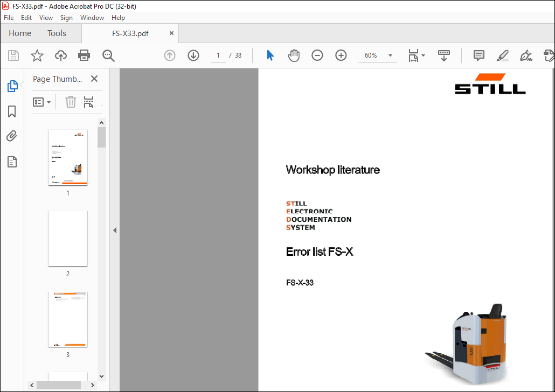Click the 'SYSTEM' line on page
The height and width of the screenshot is (392, 555).
301,227
